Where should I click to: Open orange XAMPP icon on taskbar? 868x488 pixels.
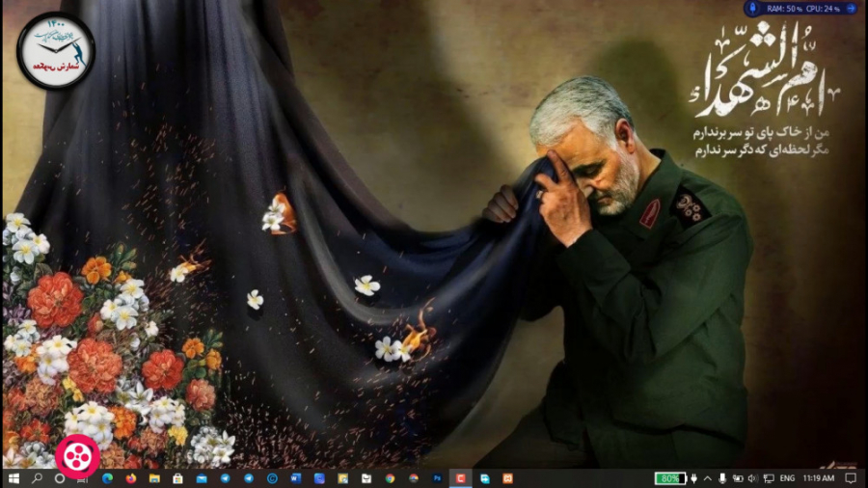[x=507, y=478]
